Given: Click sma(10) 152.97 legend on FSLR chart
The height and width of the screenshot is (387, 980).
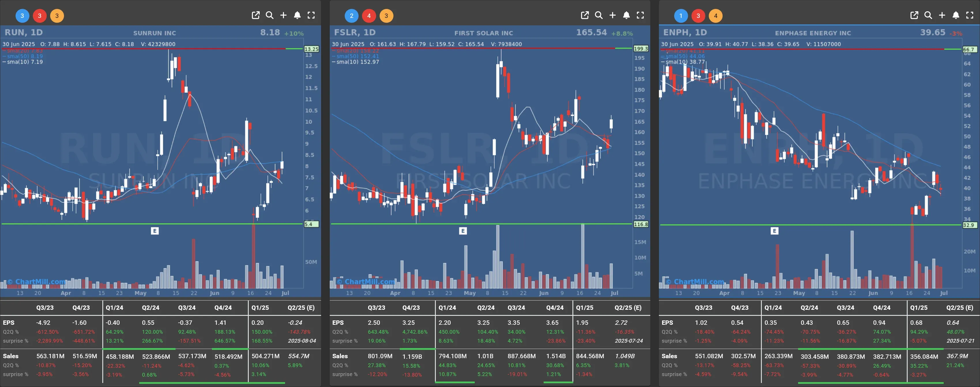Looking at the screenshot, I should pyautogui.click(x=356, y=62).
